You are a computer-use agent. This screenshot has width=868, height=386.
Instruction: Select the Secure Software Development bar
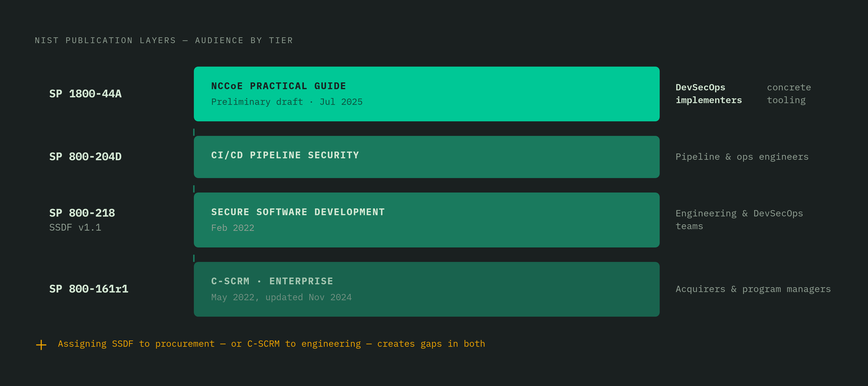(x=426, y=220)
